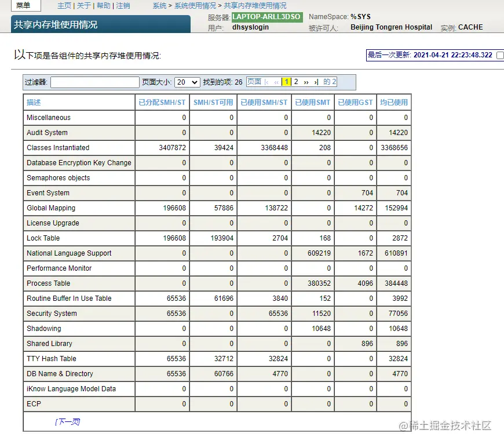
Task: Click the 下一页 next page link
Action: click(x=67, y=422)
